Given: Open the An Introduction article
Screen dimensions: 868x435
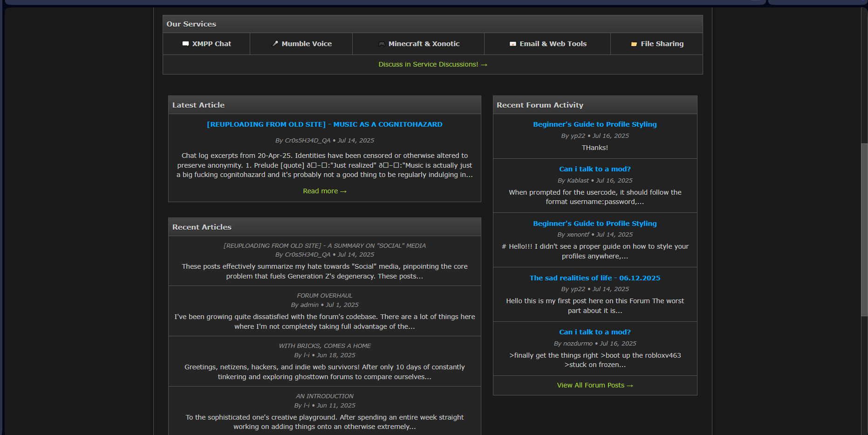Looking at the screenshot, I should tap(324, 396).
